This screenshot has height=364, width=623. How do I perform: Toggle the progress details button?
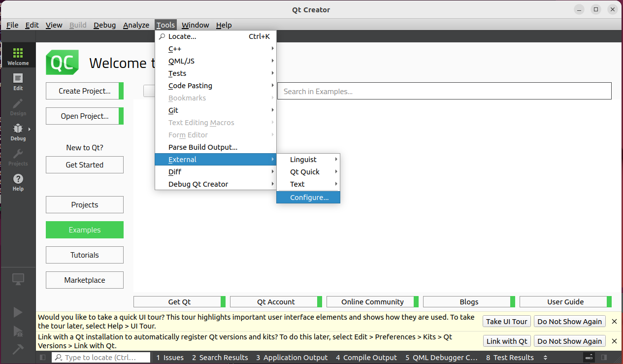589,358
